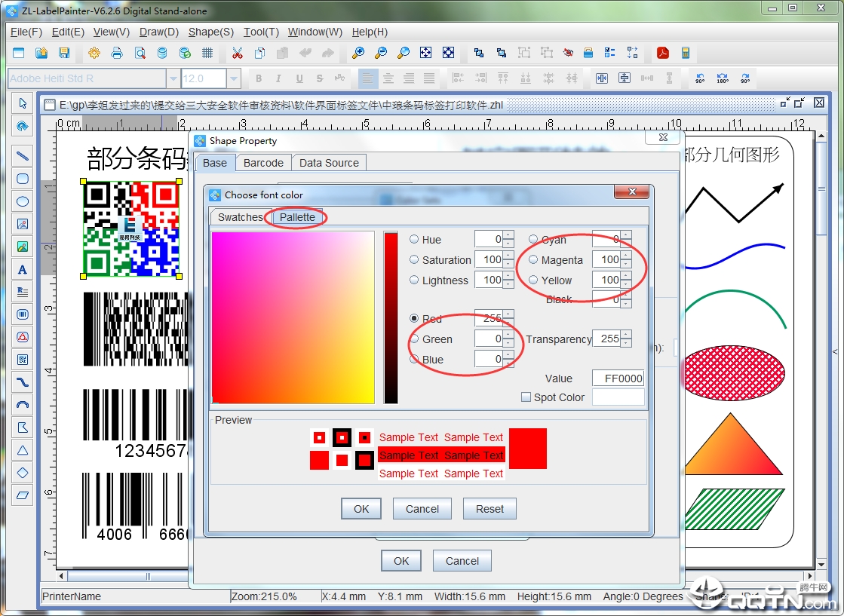Click the scissors Cut icon

[x=237, y=53]
